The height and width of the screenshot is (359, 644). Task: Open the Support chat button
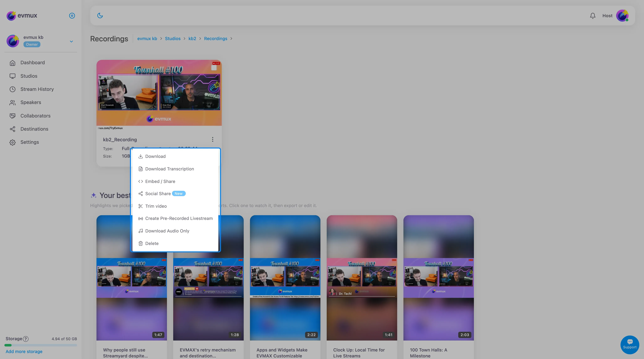coord(629,345)
